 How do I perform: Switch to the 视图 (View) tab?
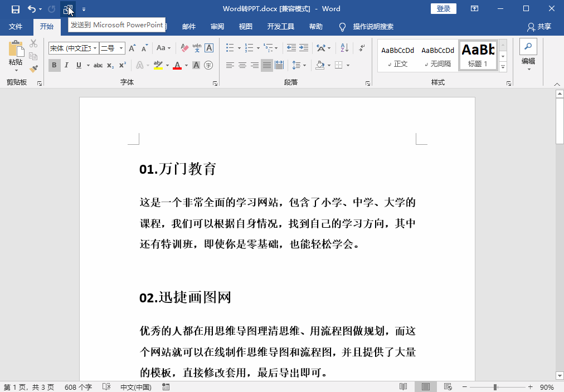[246, 27]
